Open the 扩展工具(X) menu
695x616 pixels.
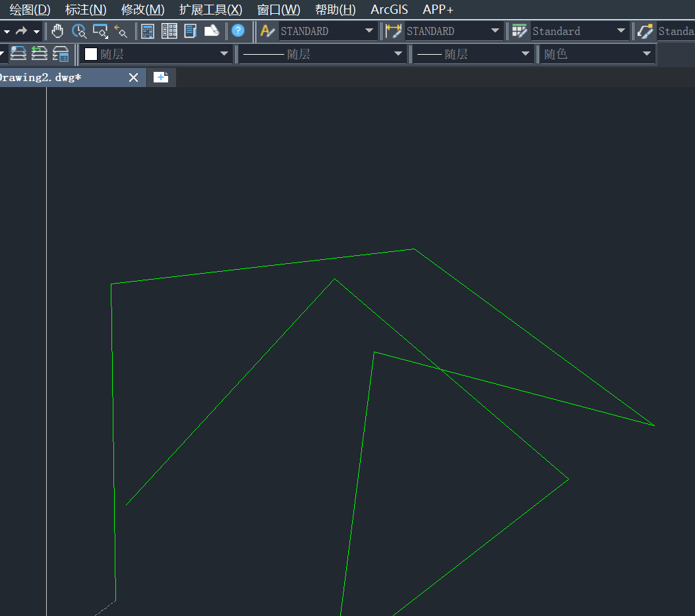pos(210,9)
